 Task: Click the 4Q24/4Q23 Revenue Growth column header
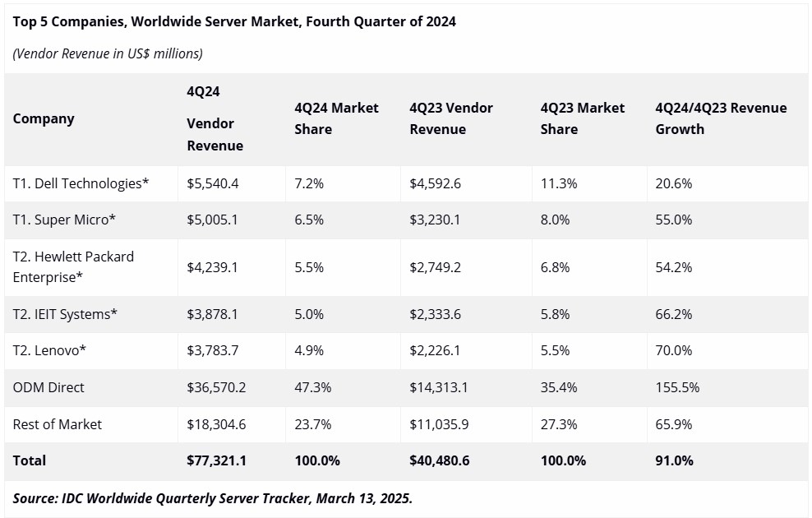[x=721, y=118]
